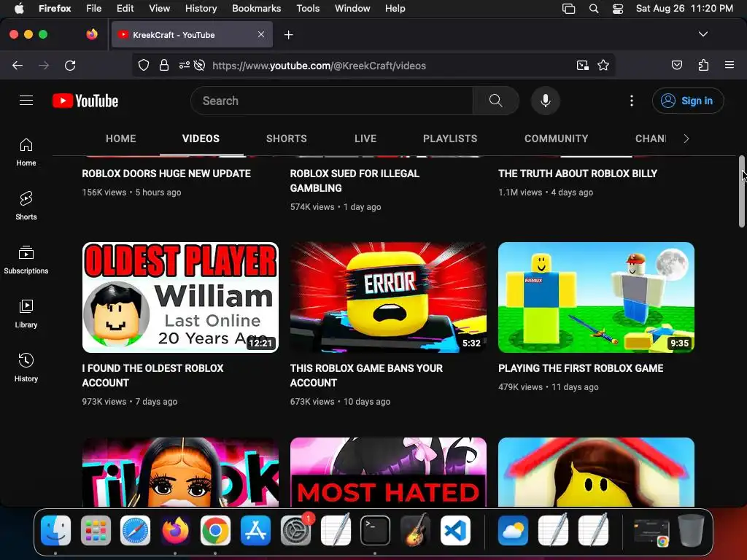This screenshot has width=747, height=560.
Task: Open System Settings from the Dock
Action: 295,531
